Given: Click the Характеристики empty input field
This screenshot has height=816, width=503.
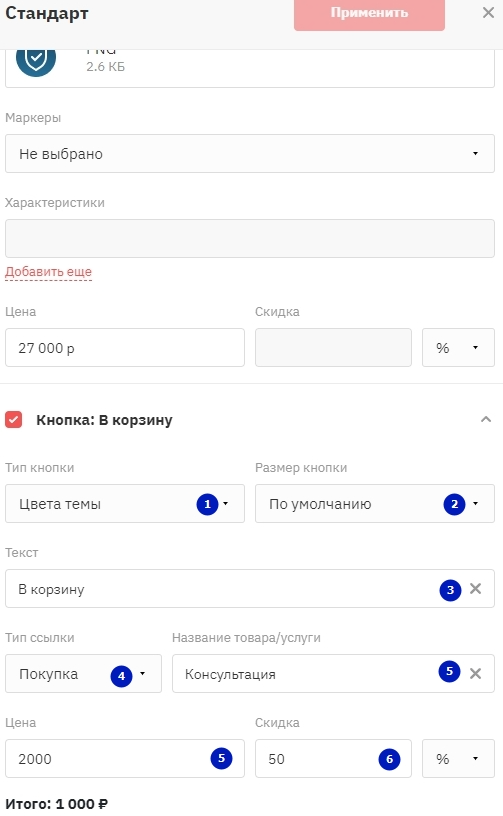Looking at the screenshot, I should pos(250,238).
